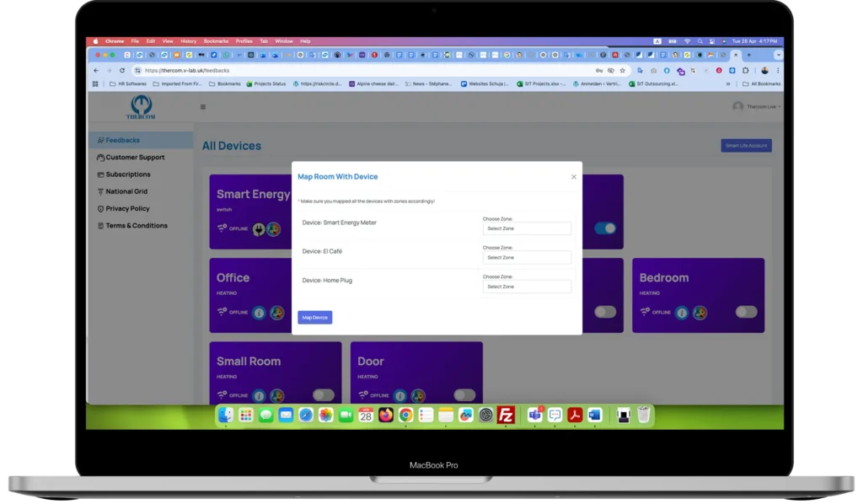Open the Profiles menu in the menu bar
863x504 pixels.
(244, 41)
